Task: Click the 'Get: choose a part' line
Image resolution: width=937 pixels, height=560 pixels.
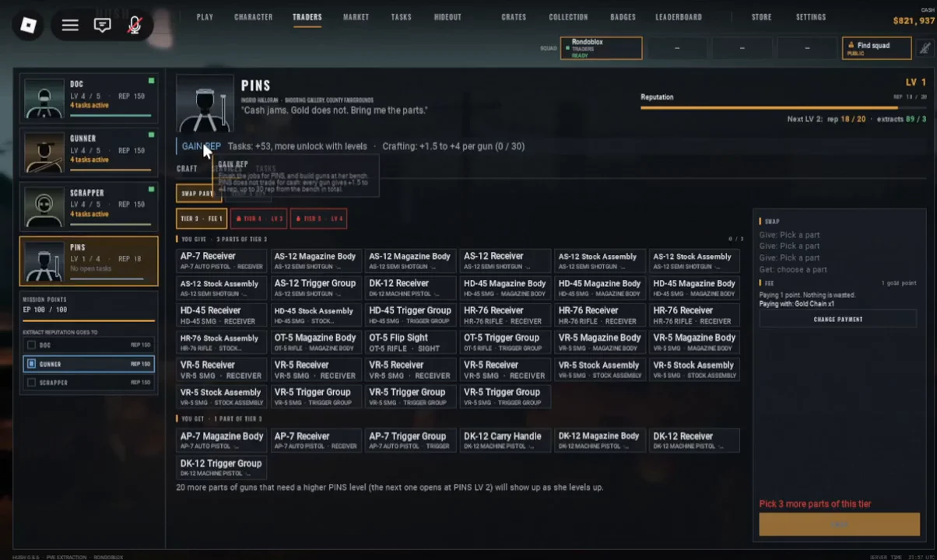Action: click(x=793, y=270)
